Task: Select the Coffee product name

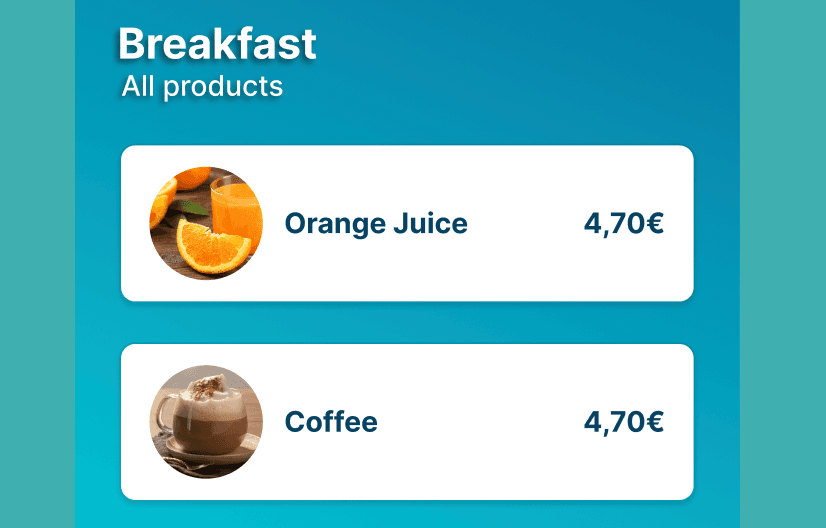Action: [x=331, y=422]
